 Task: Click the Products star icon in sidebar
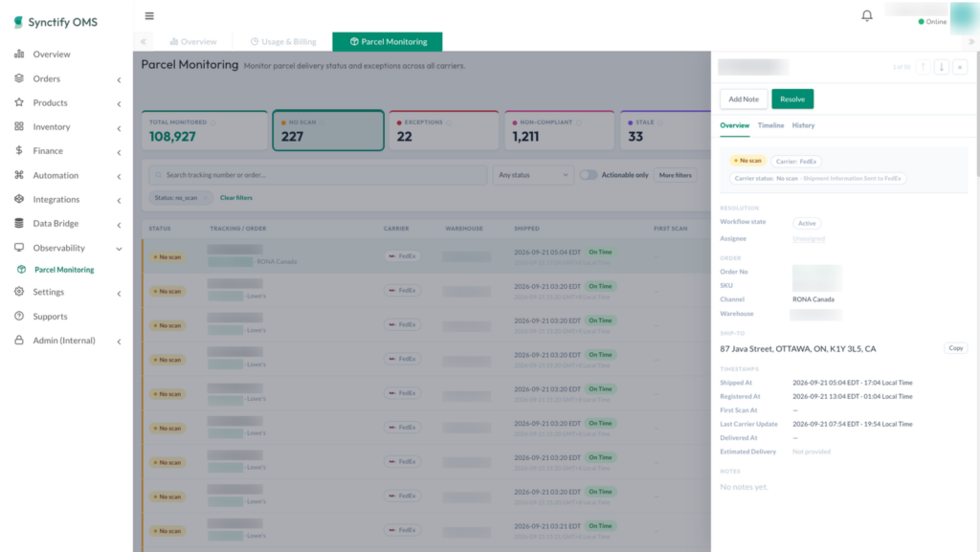point(19,102)
